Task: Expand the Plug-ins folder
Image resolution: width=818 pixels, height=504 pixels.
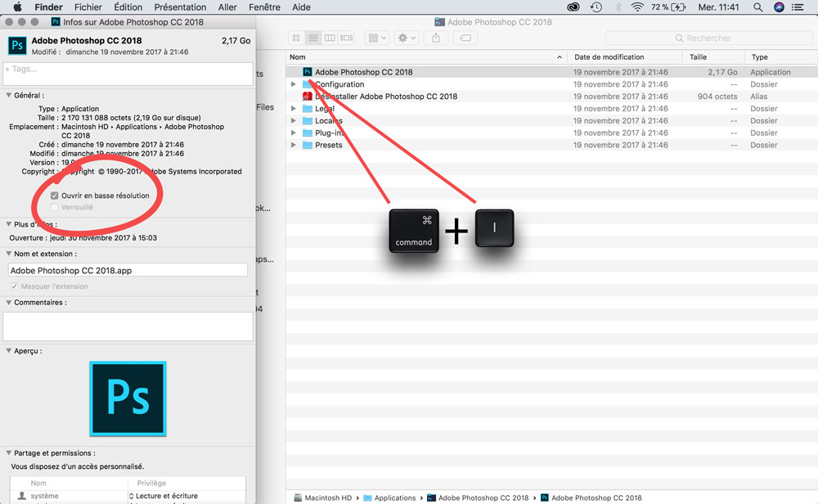Action: [294, 133]
